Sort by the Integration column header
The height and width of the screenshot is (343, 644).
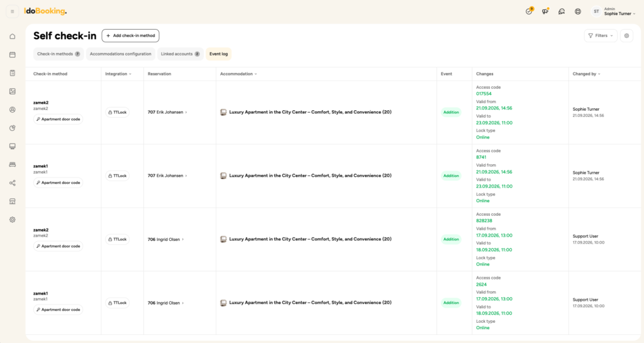[x=118, y=74]
